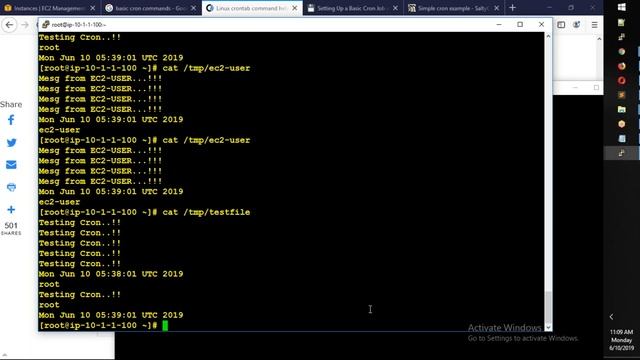Open the File Explorer taskbar icon
640x360 pixels.
[x=621, y=109]
